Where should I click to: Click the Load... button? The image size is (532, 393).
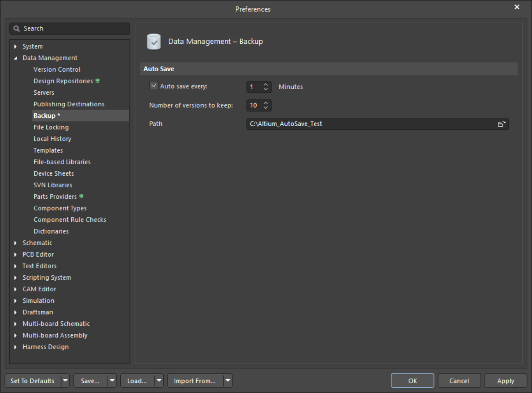(x=137, y=381)
